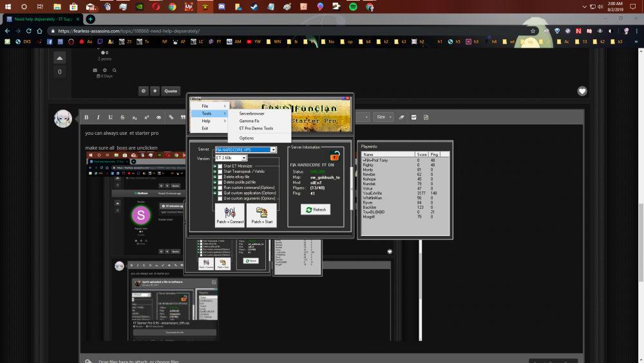644x363 pixels.
Task: Apply Subscript formatting in the editor
Action: [135, 117]
